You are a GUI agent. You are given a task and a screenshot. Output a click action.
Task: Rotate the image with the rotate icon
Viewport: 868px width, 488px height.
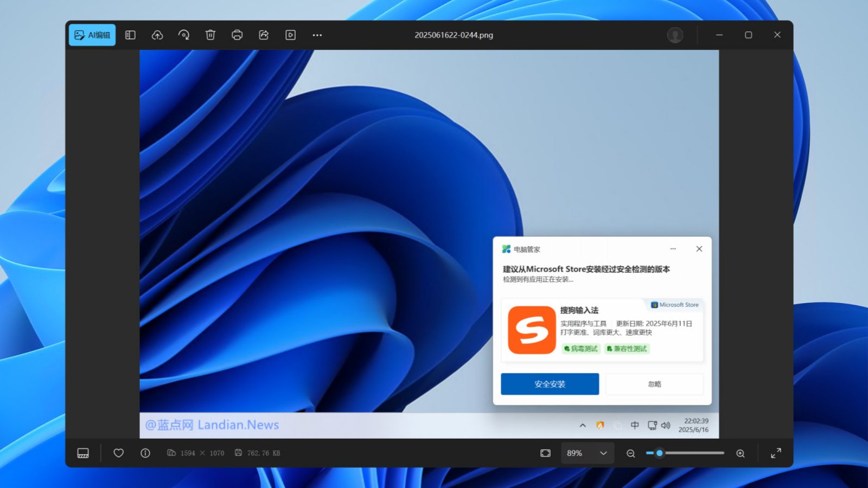[184, 35]
